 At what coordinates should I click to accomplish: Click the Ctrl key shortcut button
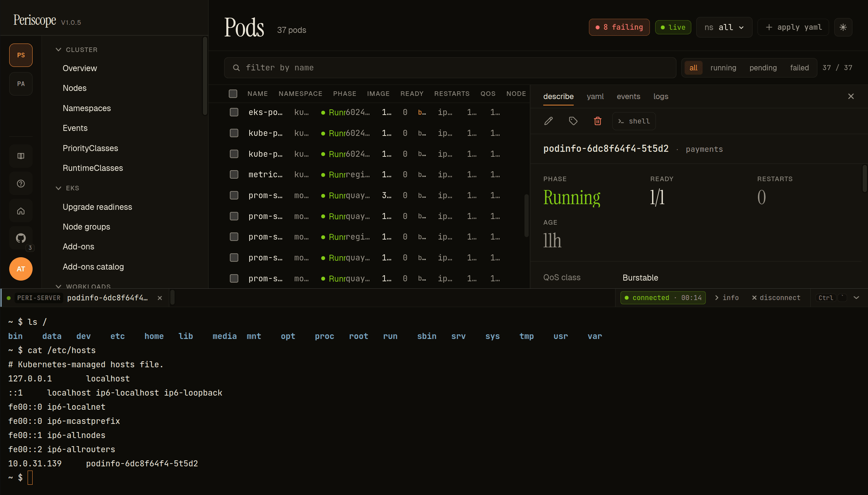click(826, 298)
